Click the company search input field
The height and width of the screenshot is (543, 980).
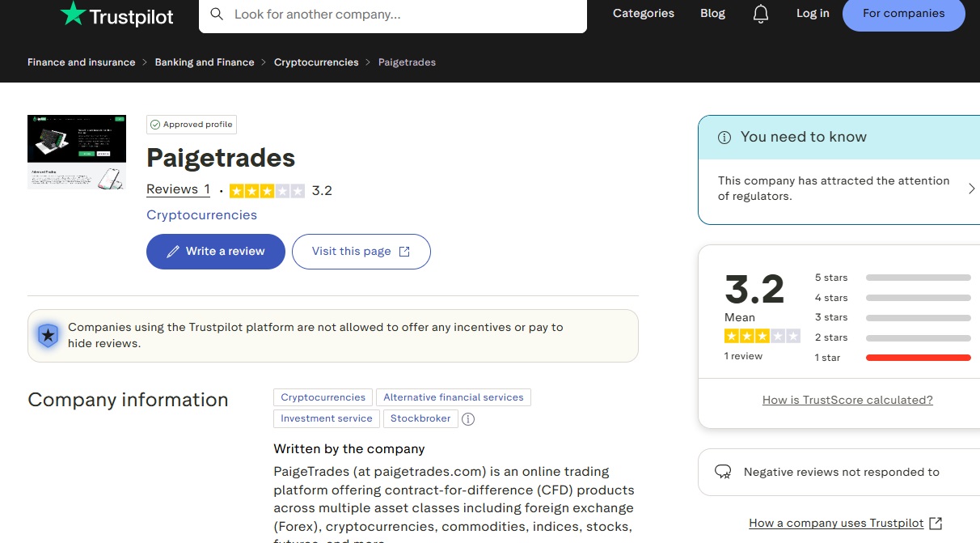tap(404, 15)
